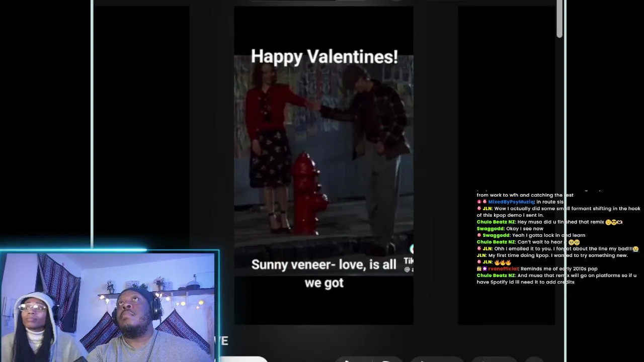
Task: Click JLN's fire emoji chat message
Action: click(x=494, y=262)
